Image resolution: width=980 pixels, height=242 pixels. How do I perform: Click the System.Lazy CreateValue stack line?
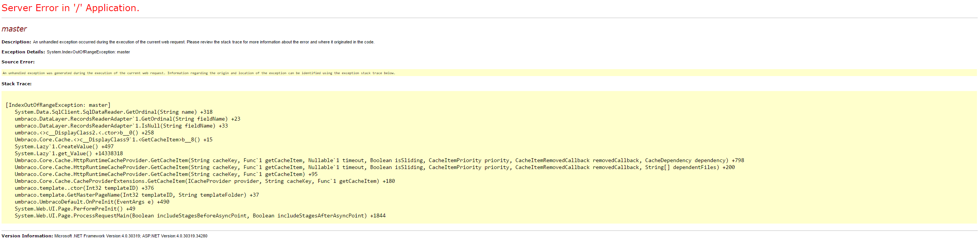64,146
